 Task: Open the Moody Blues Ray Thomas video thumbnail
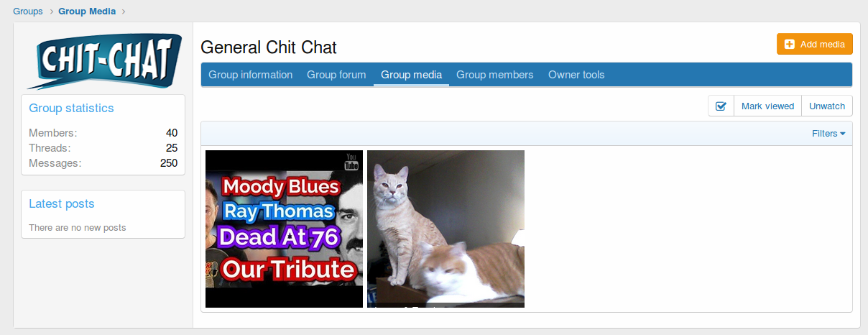(284, 229)
